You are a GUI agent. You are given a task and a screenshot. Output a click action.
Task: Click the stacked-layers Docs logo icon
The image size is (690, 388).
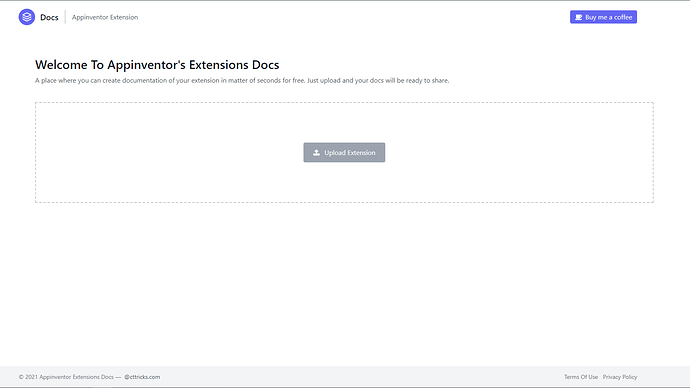click(27, 17)
